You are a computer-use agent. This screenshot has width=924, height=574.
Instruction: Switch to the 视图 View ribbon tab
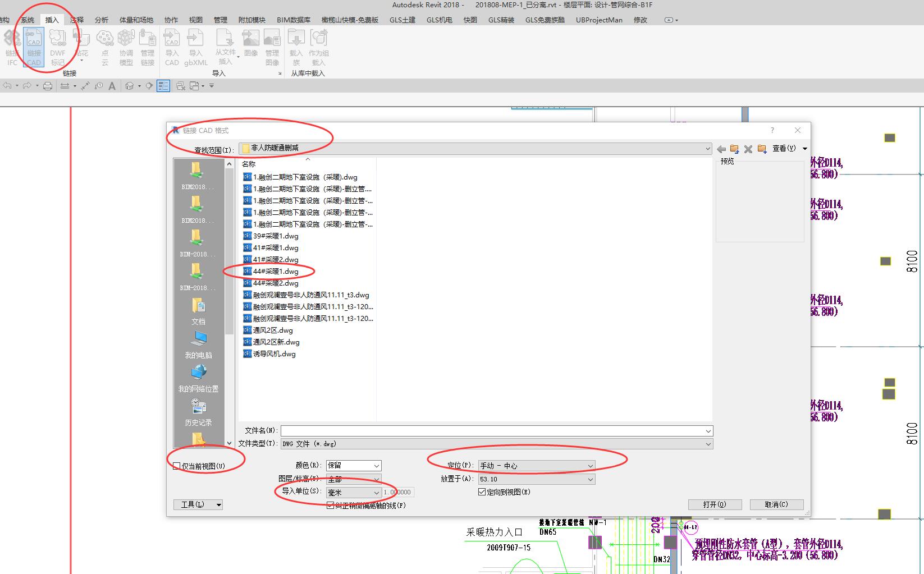(196, 20)
